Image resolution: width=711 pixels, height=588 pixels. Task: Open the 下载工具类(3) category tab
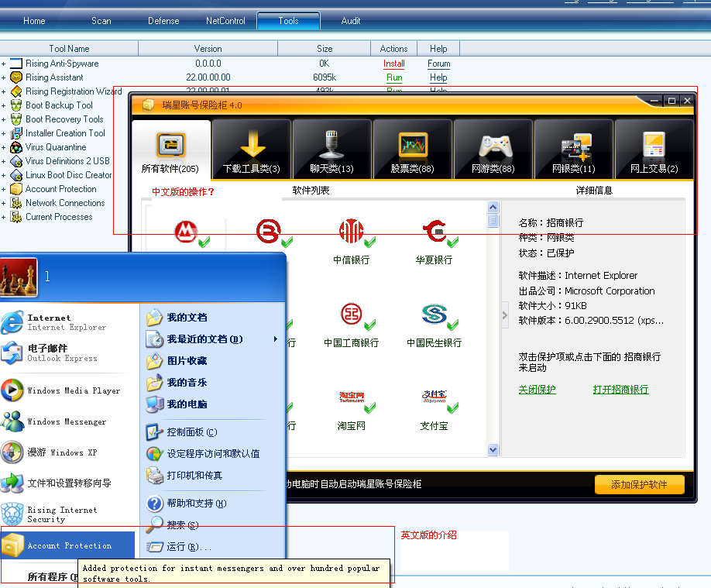(x=252, y=150)
